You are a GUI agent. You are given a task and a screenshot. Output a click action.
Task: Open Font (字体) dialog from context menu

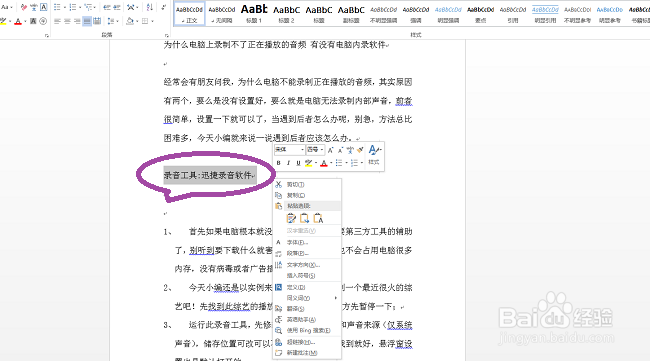coord(307,242)
